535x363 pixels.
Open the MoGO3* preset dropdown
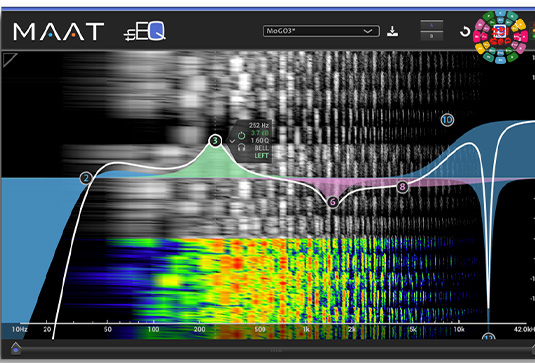[321, 31]
